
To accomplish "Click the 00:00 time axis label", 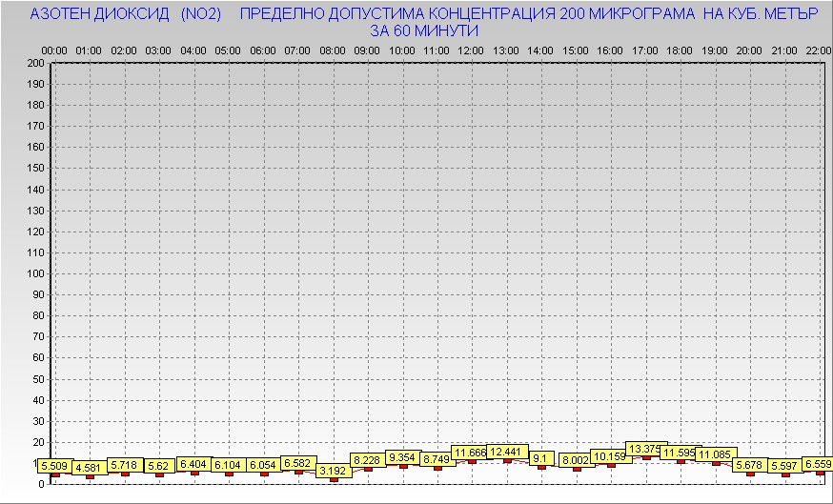I will (x=54, y=50).
